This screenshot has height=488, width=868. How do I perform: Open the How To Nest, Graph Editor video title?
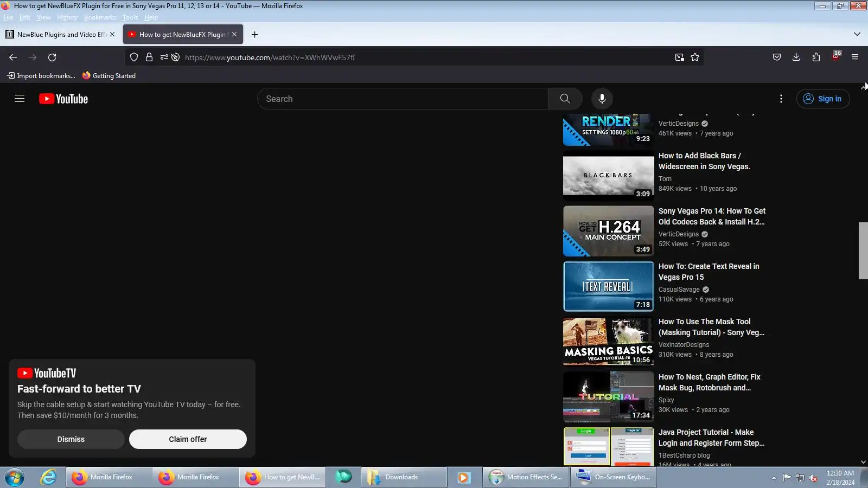click(710, 382)
